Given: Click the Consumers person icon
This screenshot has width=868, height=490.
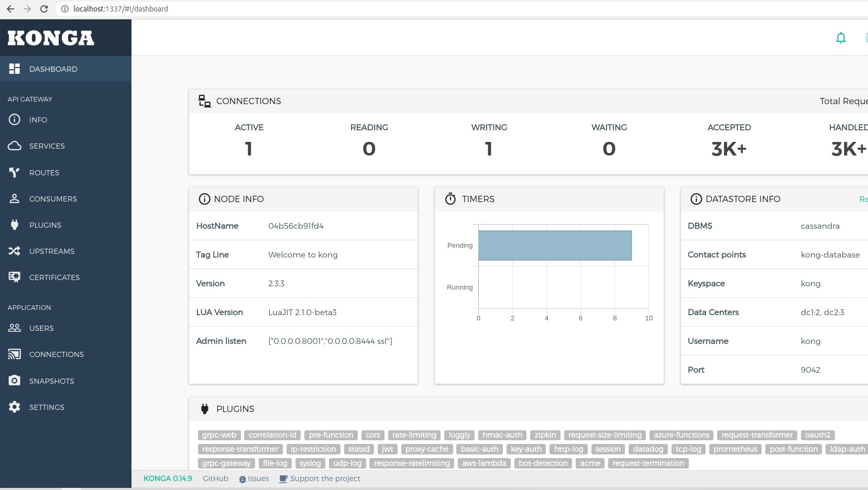Looking at the screenshot, I should pyautogui.click(x=15, y=198).
